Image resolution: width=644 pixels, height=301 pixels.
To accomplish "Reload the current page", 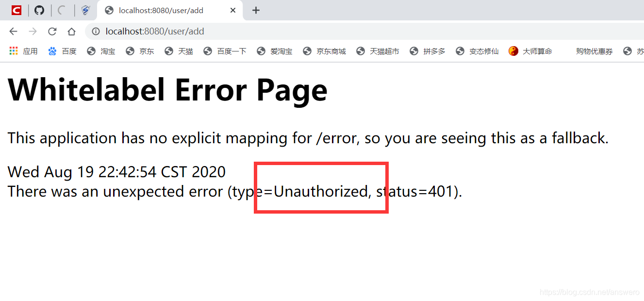I will pyautogui.click(x=52, y=32).
